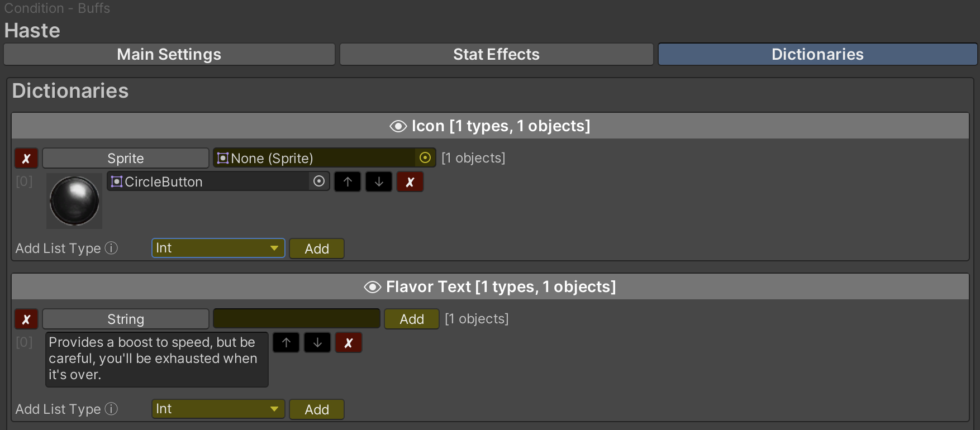Click the CircleButton sprite preview thumbnail
This screenshot has height=430, width=980.
74,201
